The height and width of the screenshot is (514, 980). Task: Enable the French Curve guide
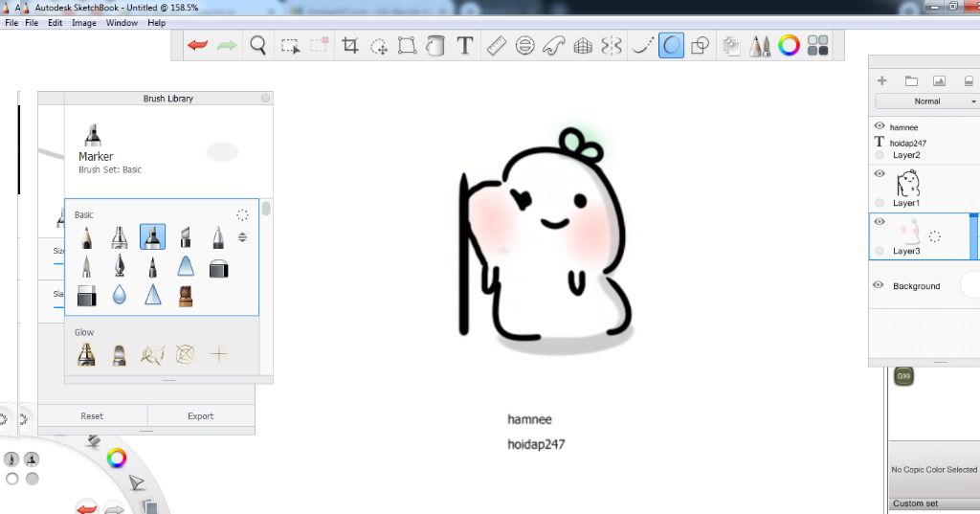click(x=554, y=45)
